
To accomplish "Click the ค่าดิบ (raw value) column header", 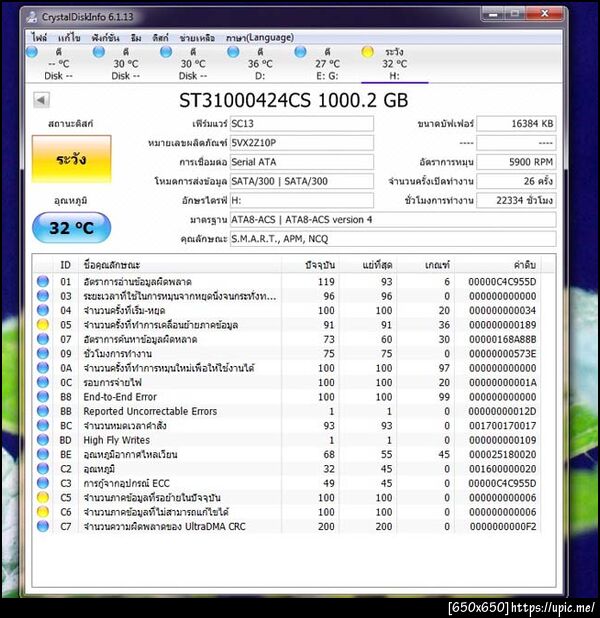I will [498, 265].
